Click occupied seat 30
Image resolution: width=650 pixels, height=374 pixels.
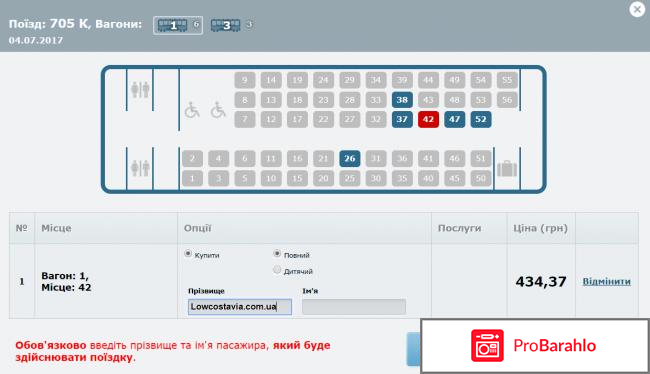point(376,178)
